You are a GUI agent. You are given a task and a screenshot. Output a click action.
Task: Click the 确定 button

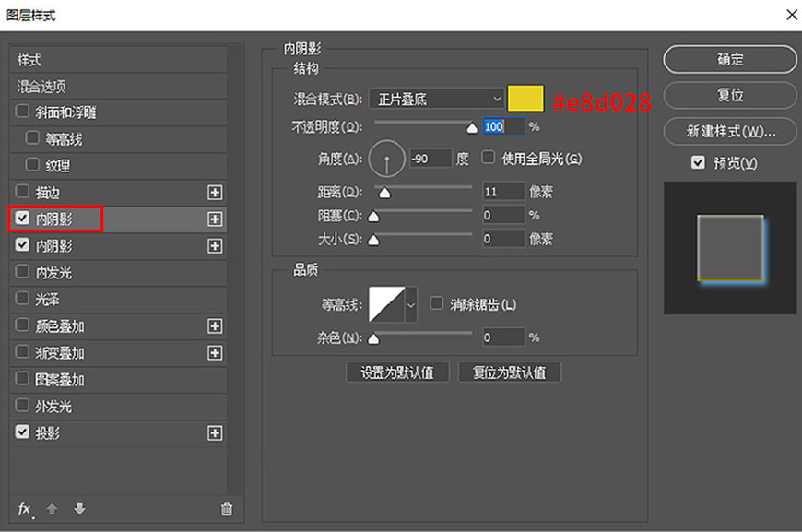(729, 59)
